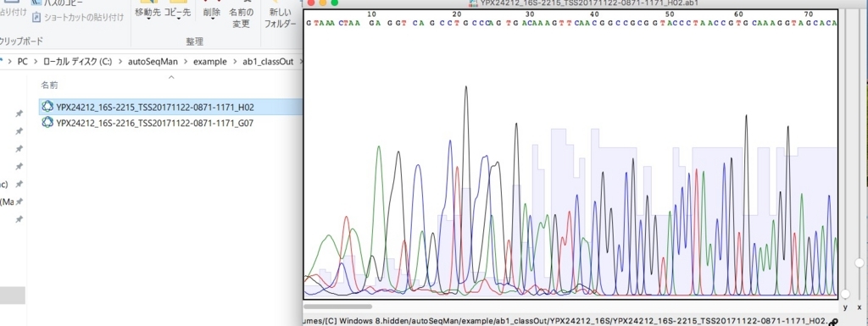Screen dimensions: 868x326
Task: Adjust the x scale slider in chromatogram
Action: 860,262
